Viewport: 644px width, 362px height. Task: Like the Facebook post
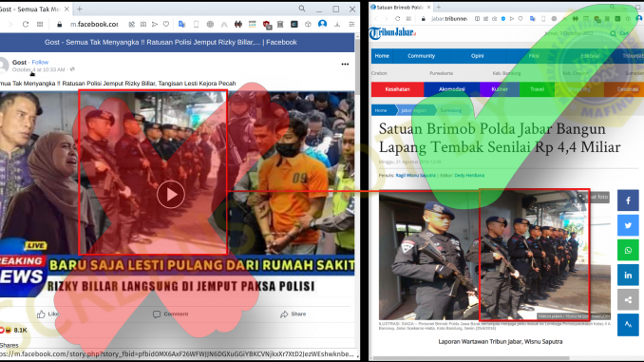pos(47,314)
